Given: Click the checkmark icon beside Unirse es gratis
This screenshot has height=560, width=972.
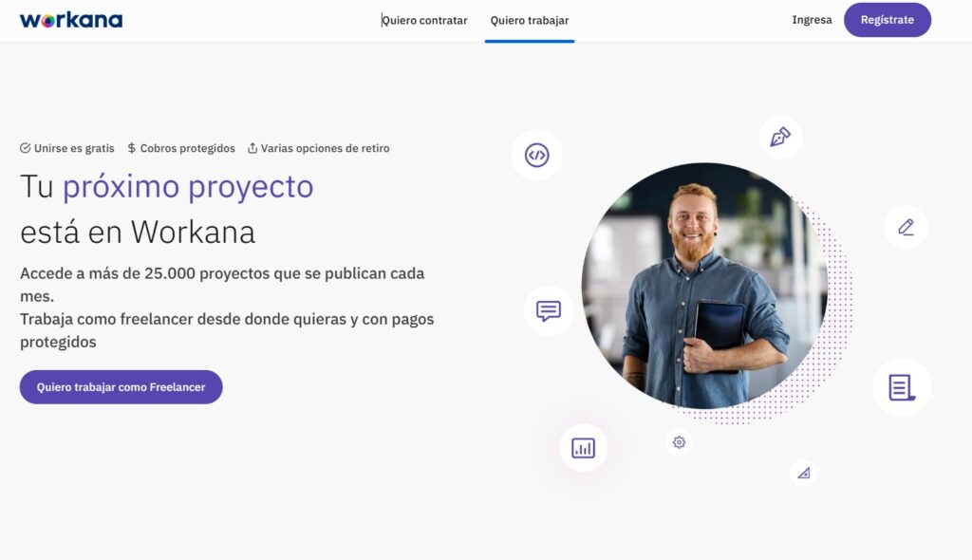Looking at the screenshot, I should (26, 148).
